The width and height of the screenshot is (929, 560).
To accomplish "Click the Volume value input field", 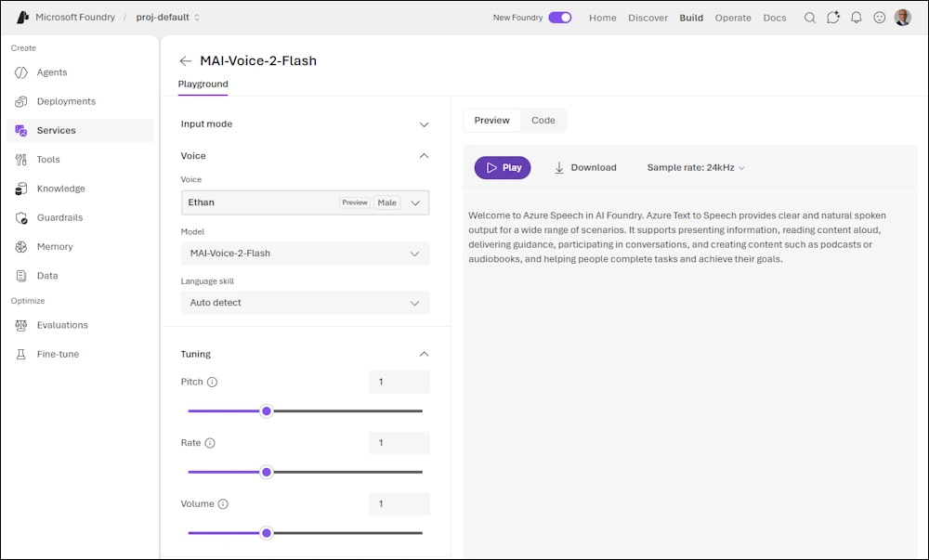I will (399, 503).
